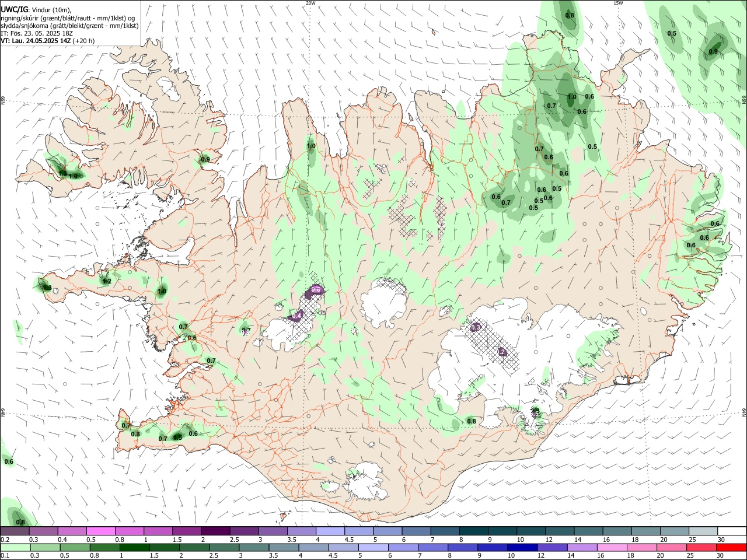Select the pale lavender swatch between 4 and 4.5 on snow scale
The image size is (747, 560).
coord(330,531)
